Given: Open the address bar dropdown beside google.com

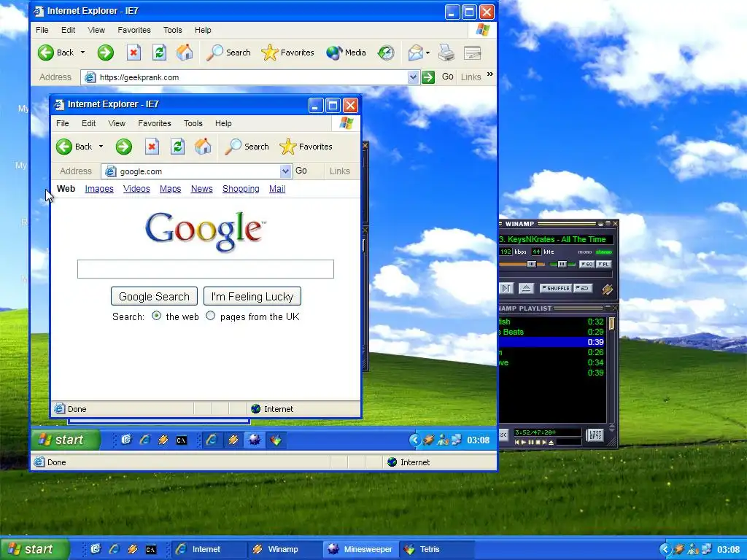Looking at the screenshot, I should tap(285, 171).
